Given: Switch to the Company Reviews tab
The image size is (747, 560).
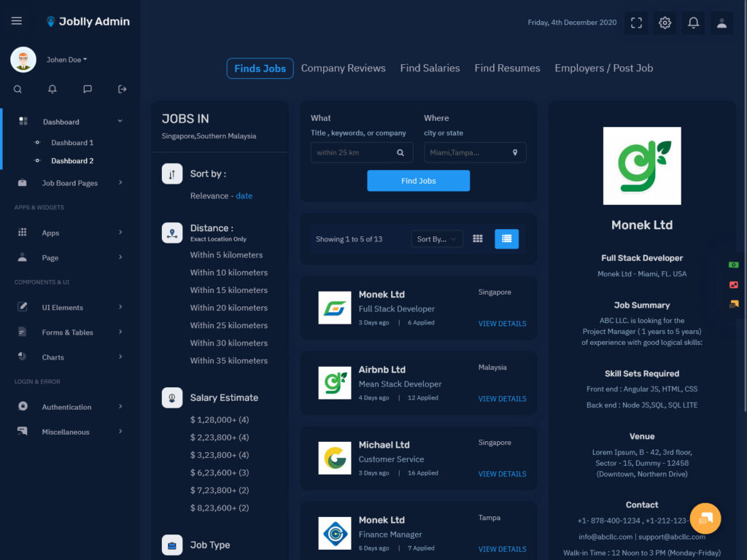Looking at the screenshot, I should pos(343,68).
